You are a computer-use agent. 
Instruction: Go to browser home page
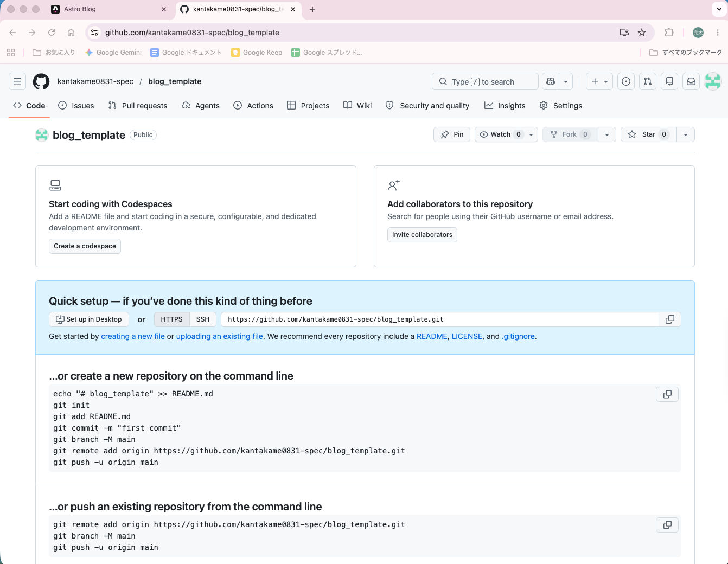[71, 33]
